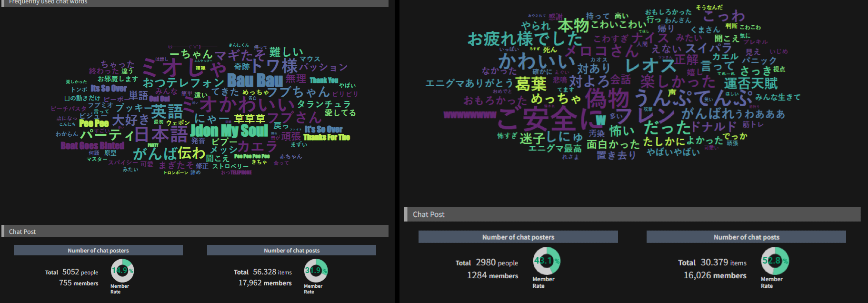
Task: Click the 'Bau Bau' word in the cloud
Action: (x=255, y=80)
